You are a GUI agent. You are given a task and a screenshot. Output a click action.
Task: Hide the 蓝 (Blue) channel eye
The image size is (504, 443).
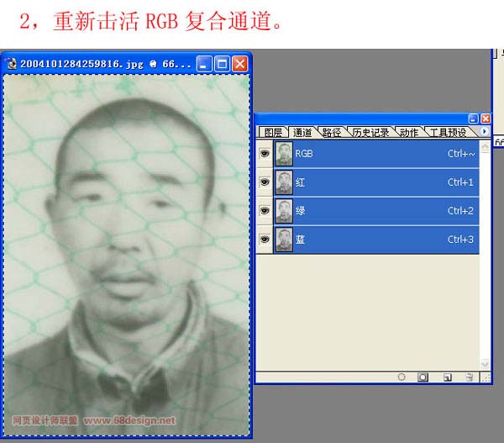265,240
